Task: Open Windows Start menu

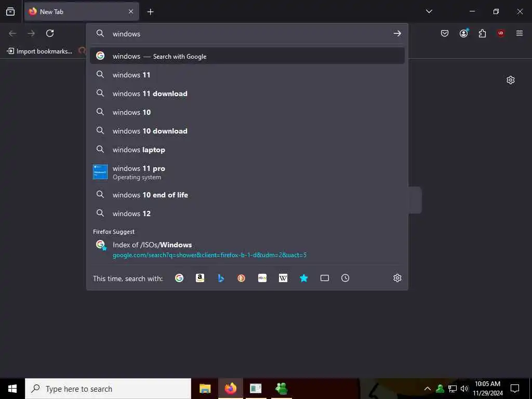Action: (12, 389)
